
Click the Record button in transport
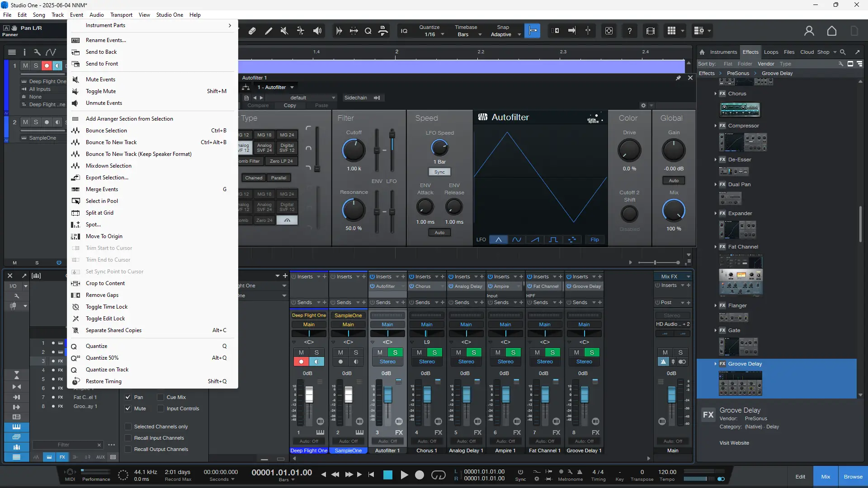pos(420,475)
